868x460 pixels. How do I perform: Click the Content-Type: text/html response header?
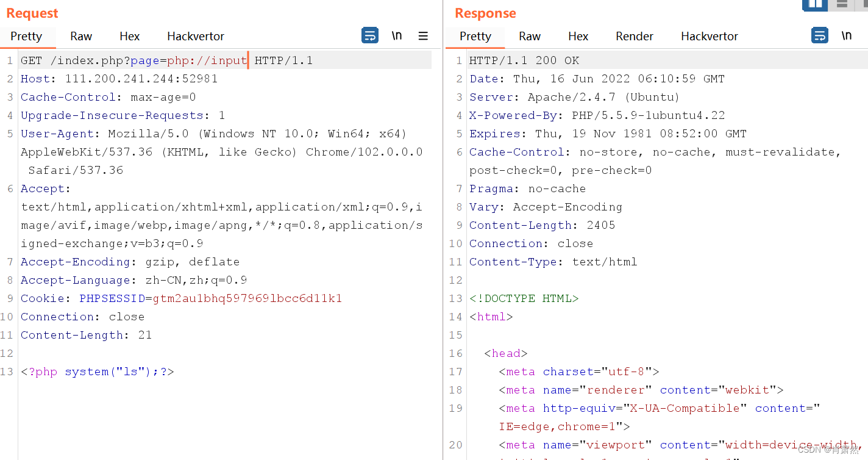(553, 262)
